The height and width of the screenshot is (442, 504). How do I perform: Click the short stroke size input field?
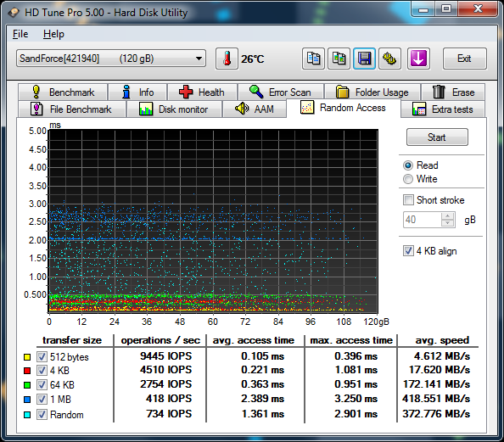(x=423, y=220)
